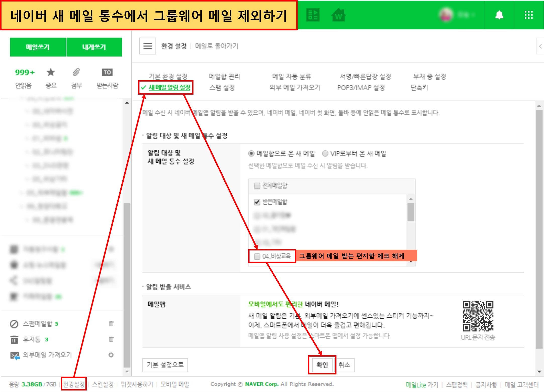This screenshot has width=544, height=392.
Task: Toggle the 04_비상교육 mailbox checkbox
Action: [x=257, y=256]
